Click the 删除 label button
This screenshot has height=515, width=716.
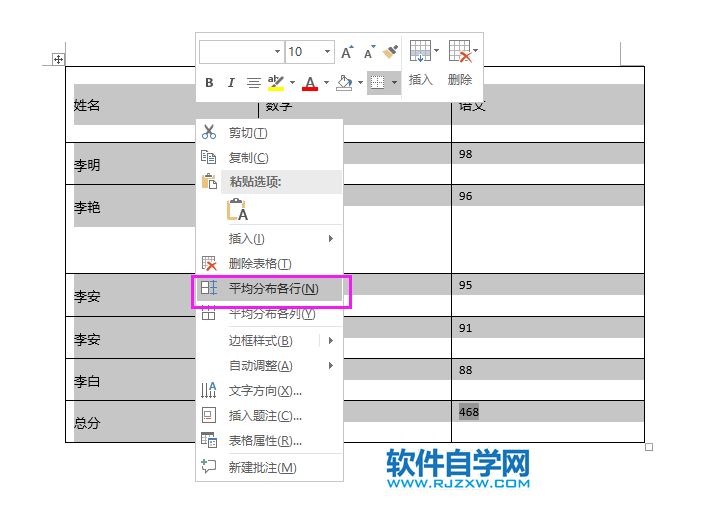(460, 80)
